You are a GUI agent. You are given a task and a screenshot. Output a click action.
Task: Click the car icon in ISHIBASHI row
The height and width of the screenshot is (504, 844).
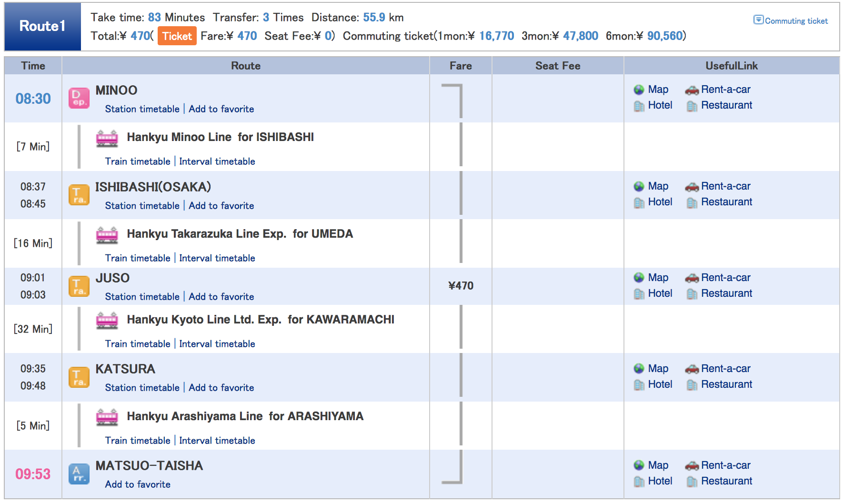[692, 186]
